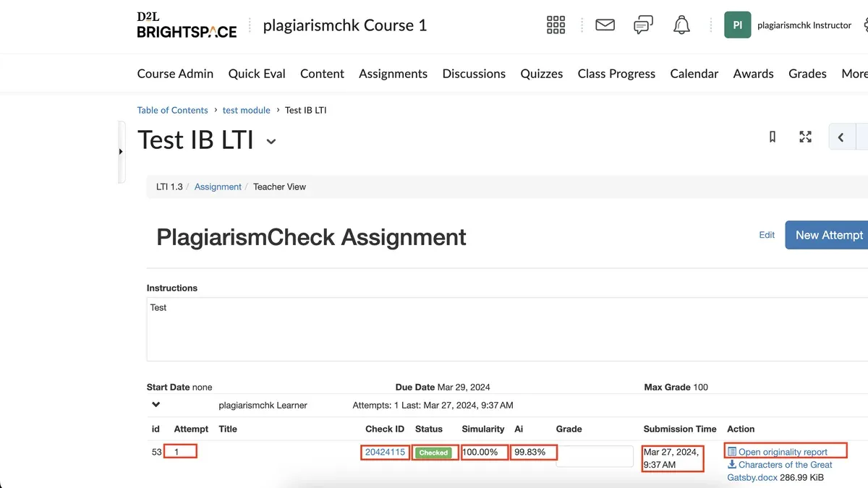The height and width of the screenshot is (488, 868).
Task: Click the Check ID column header
Action: 385,429
